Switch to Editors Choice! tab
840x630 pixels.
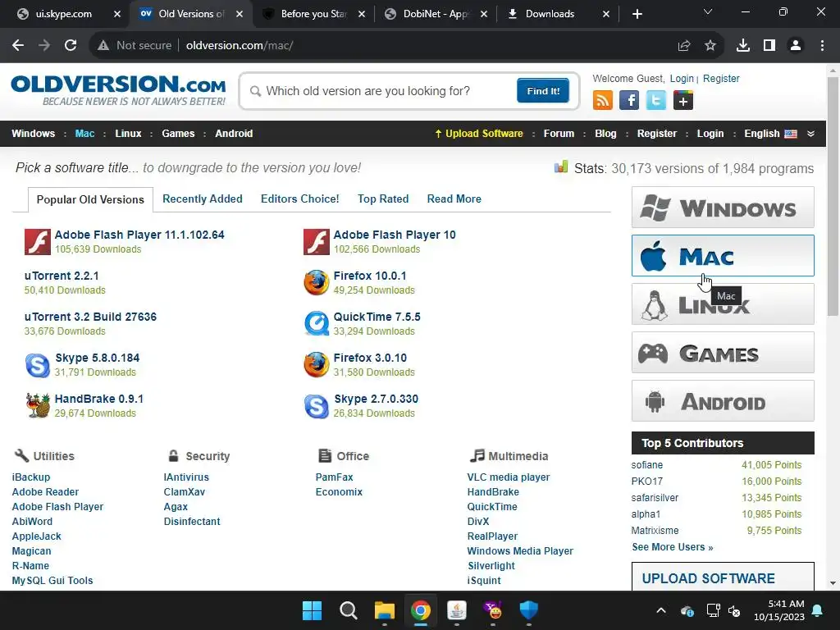300,199
